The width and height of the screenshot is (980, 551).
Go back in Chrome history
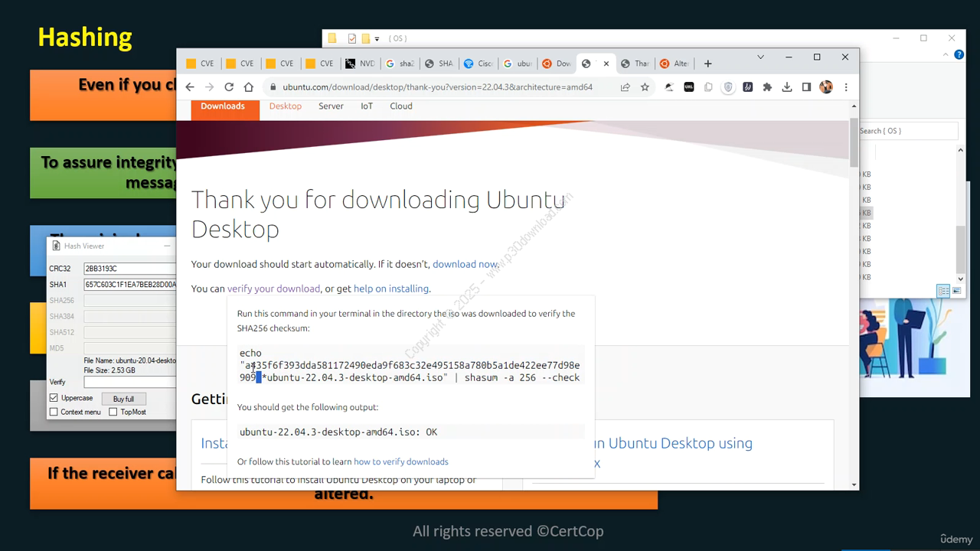pos(190,87)
